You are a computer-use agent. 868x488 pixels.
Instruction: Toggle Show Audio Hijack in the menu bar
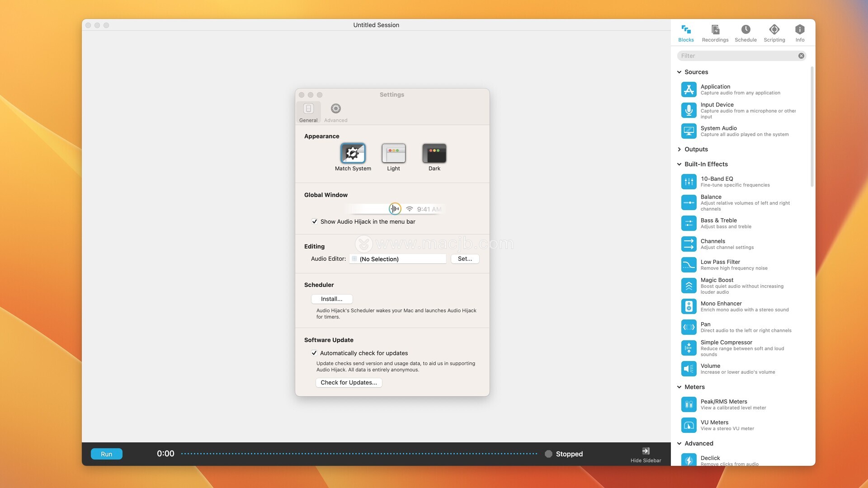point(314,221)
